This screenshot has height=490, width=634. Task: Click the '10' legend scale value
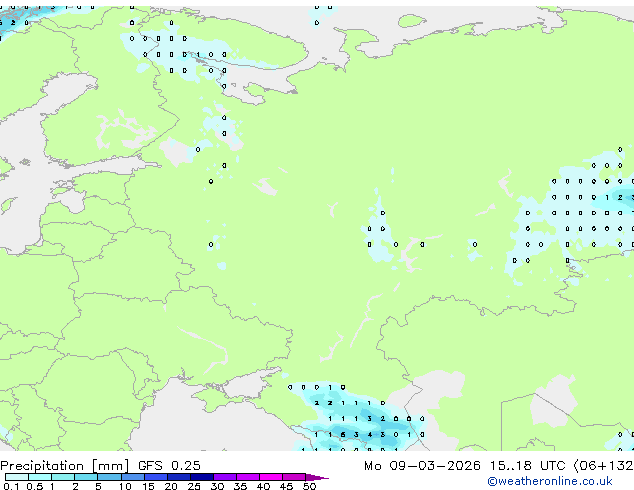[x=125, y=486]
